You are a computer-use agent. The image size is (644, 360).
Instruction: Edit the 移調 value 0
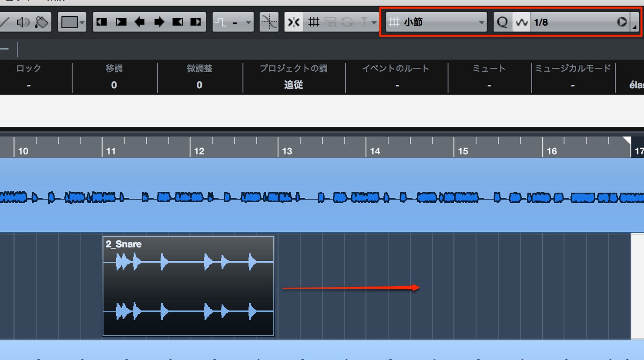click(x=114, y=85)
